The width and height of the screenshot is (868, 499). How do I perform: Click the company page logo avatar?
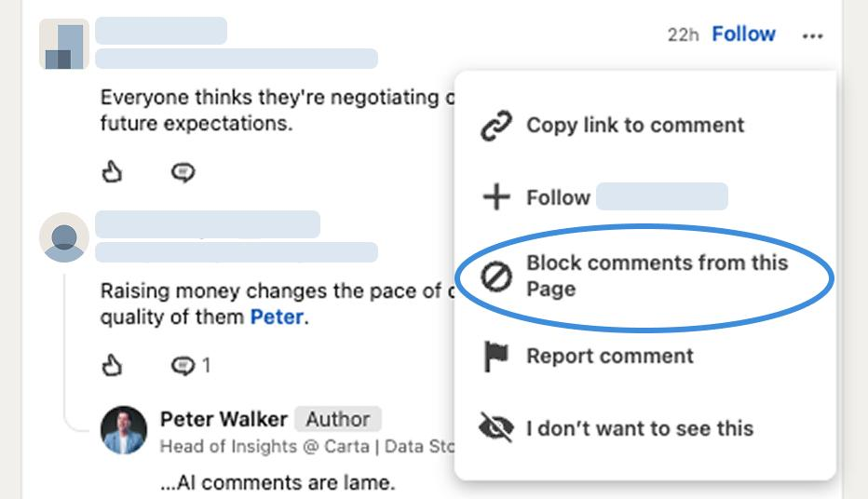pos(64,44)
